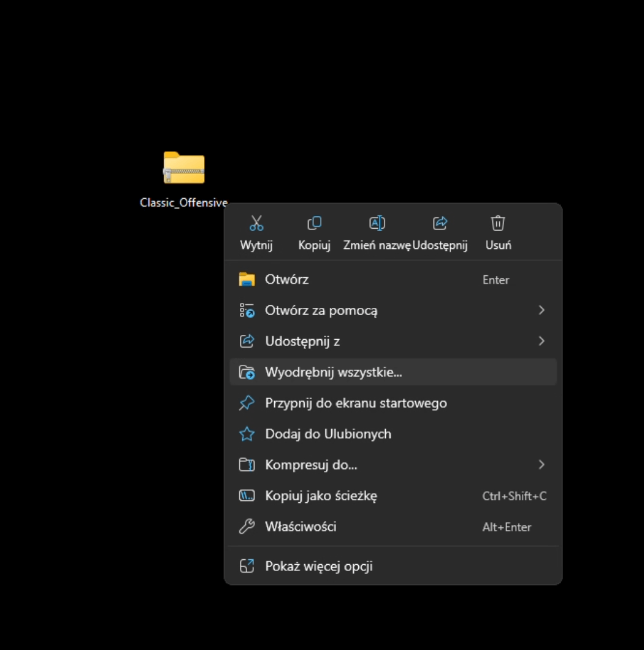Choose Kopiuj jako ścieżkę menu entry
644x650 pixels.
[321, 496]
